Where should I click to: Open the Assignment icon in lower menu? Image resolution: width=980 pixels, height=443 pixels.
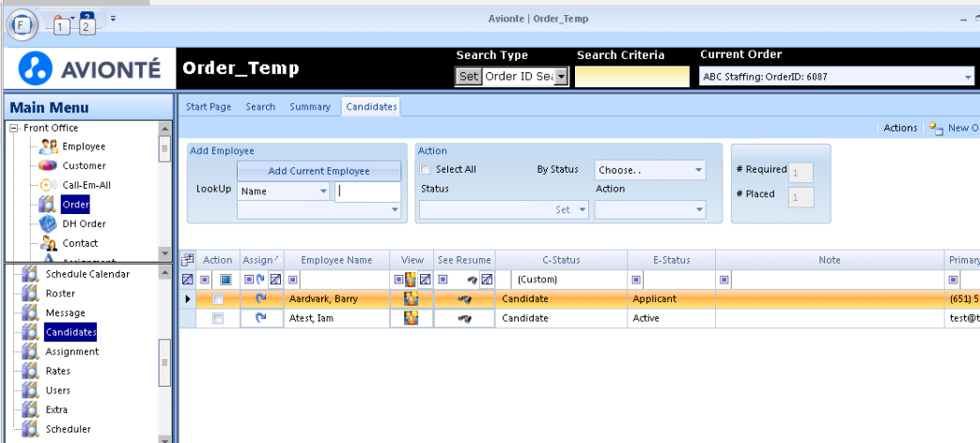(x=31, y=352)
